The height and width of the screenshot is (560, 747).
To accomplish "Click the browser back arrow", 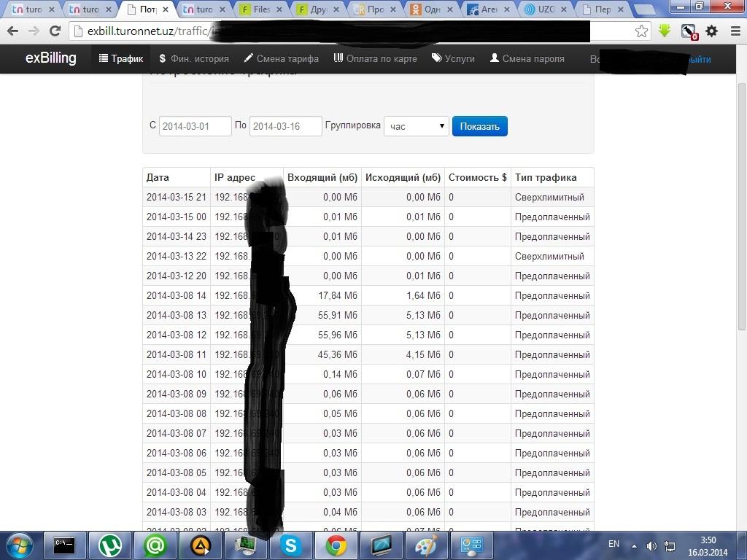I will (x=13, y=31).
